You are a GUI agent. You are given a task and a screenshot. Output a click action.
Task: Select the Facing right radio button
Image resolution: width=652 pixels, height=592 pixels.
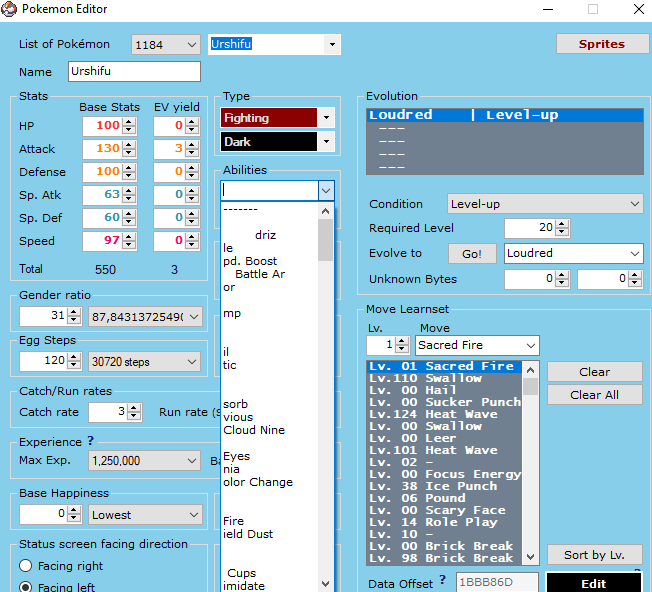coord(26,566)
